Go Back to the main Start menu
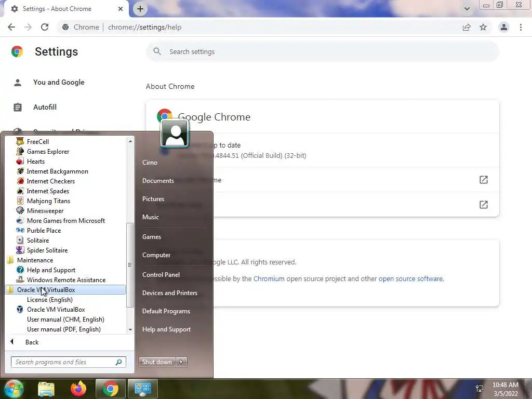Screen dimensions: 532x399 click(x=32, y=342)
